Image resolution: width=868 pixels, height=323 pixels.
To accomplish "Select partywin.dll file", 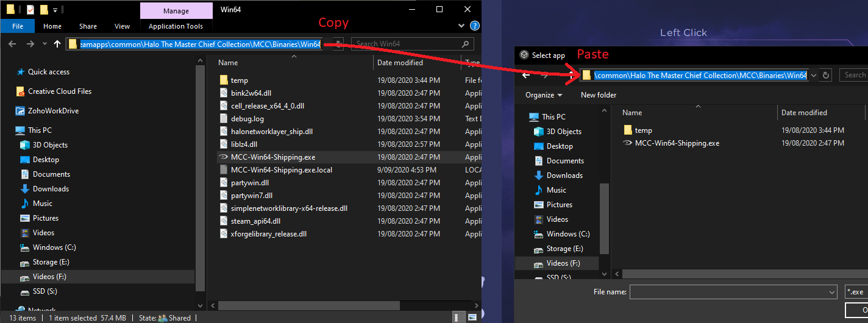I will coord(249,183).
